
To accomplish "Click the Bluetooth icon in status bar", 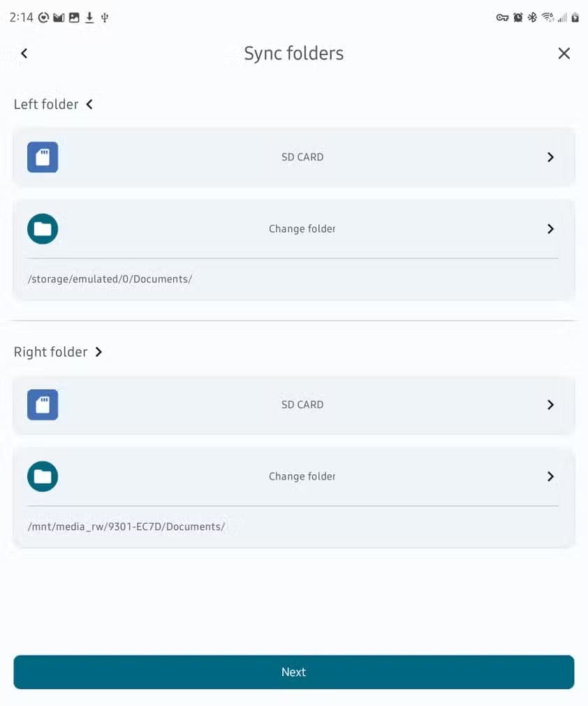I will [534, 17].
